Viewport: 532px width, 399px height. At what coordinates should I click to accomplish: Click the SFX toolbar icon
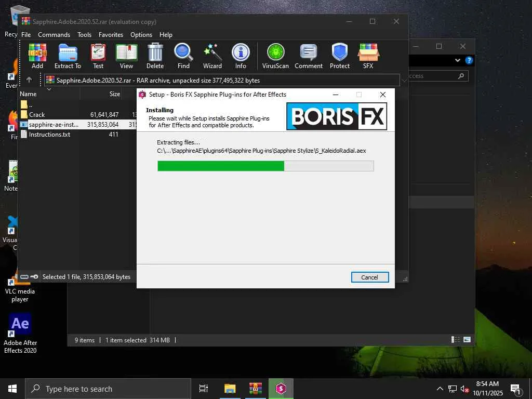(x=368, y=56)
